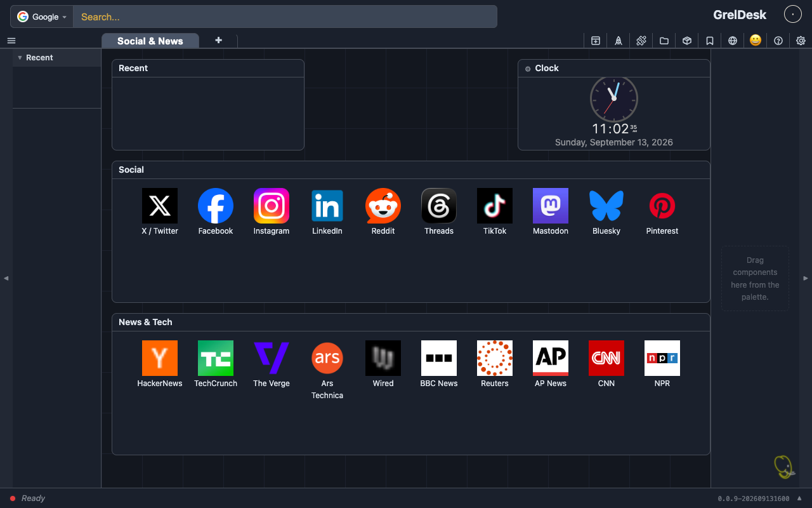Open the Mastodon shortcut
The image size is (812, 508).
[551, 212]
